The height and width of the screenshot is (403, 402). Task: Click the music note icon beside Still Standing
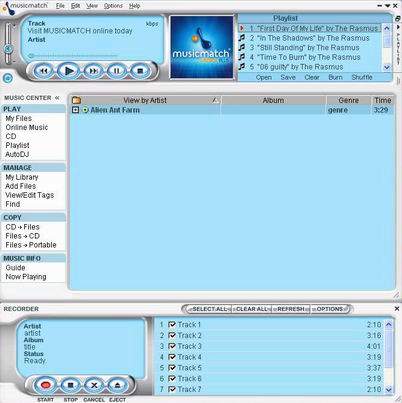click(x=242, y=47)
